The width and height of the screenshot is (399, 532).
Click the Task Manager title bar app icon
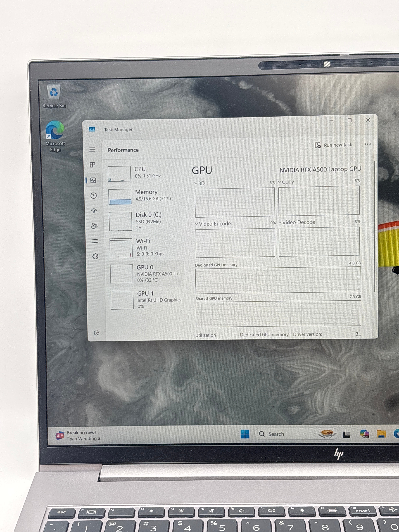(92, 129)
